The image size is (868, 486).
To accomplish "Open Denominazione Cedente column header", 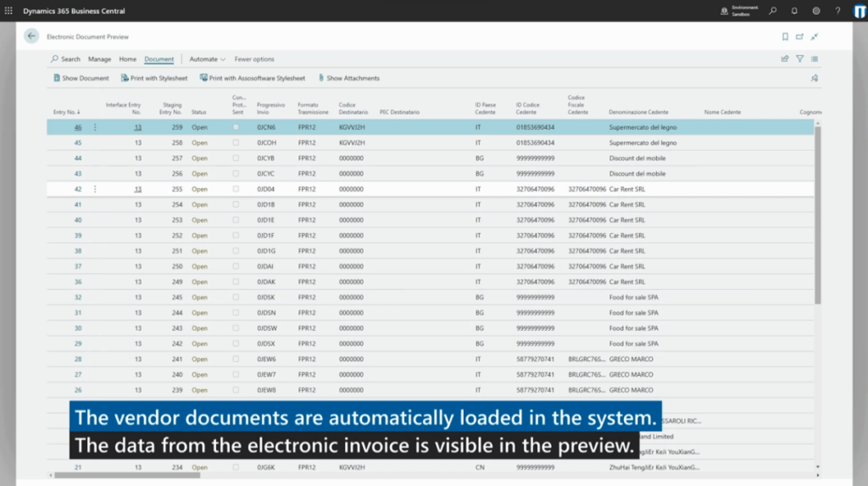I will point(638,112).
